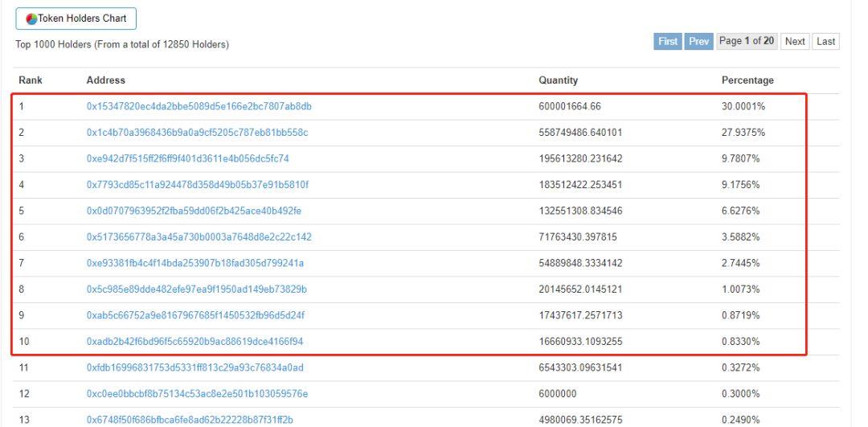Image resolution: width=868 pixels, height=427 pixels.
Task: Open rank 3 address starting 0xe942d7f515
Action: coord(187,158)
